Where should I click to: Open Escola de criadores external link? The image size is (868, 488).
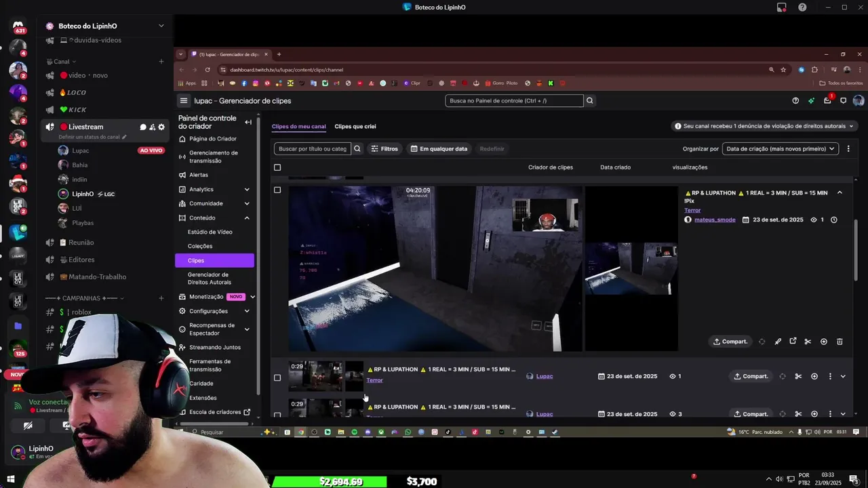point(215,412)
